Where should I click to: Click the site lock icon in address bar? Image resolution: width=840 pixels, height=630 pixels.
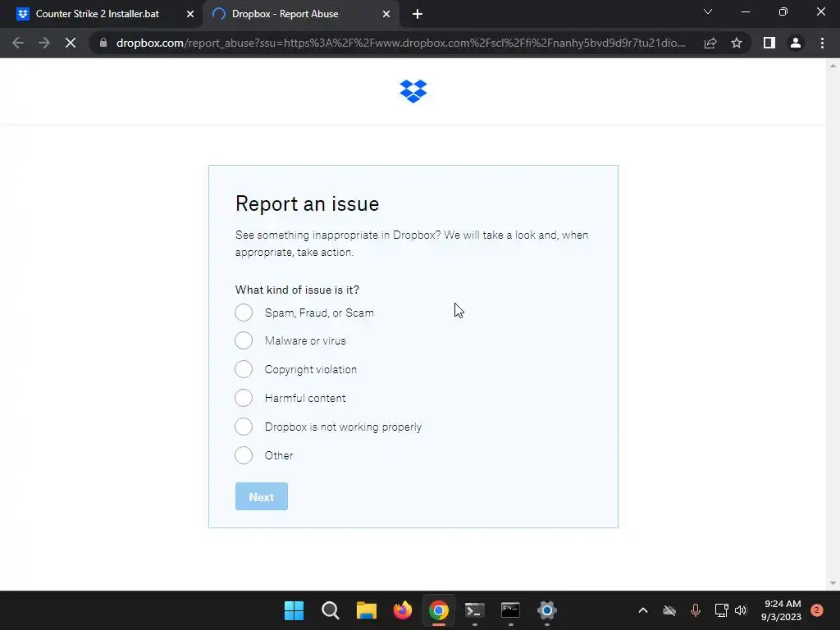[x=103, y=43]
